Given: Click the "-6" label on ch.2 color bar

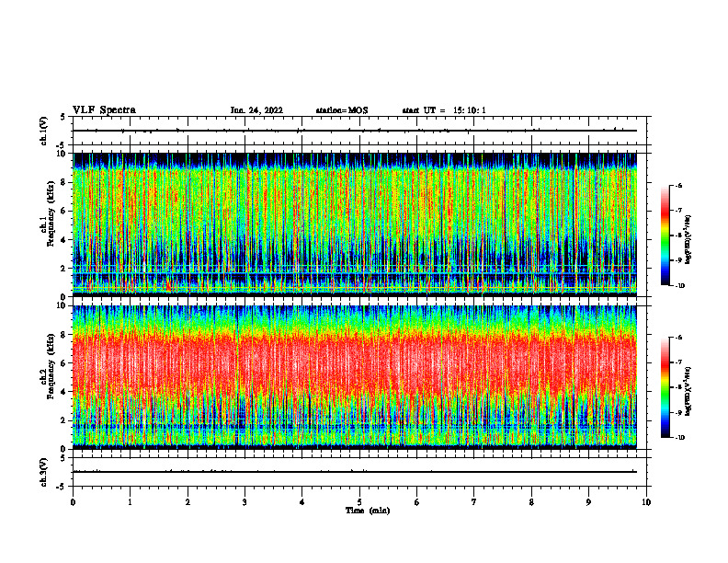Looking at the screenshot, I should click(678, 338).
